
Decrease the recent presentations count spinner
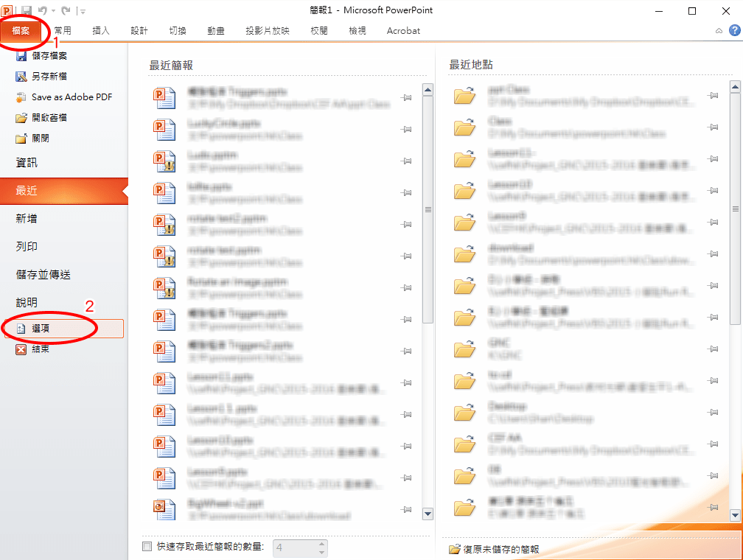[321, 553]
